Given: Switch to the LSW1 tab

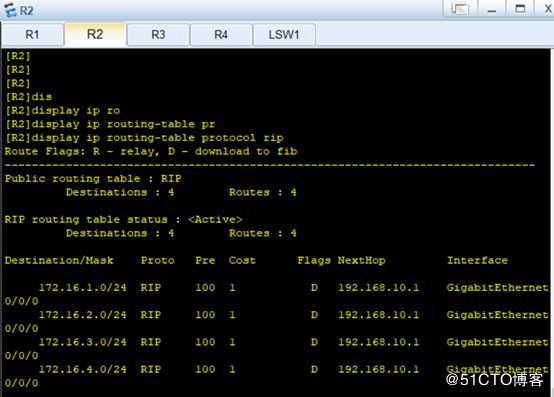Looking at the screenshot, I should (x=284, y=35).
